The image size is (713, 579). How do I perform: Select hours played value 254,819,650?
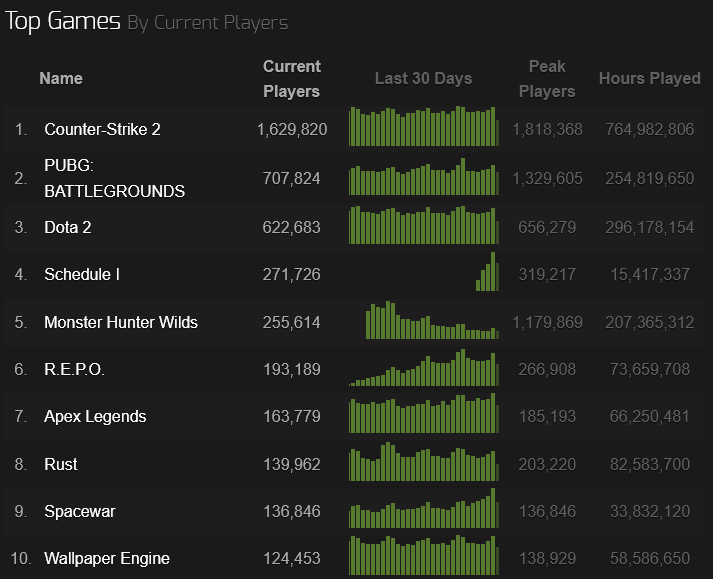click(649, 178)
